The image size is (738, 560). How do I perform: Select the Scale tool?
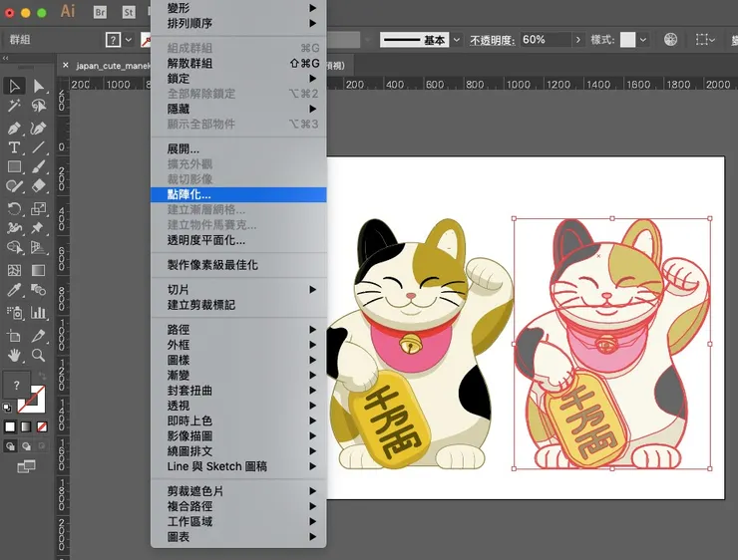coord(38,208)
